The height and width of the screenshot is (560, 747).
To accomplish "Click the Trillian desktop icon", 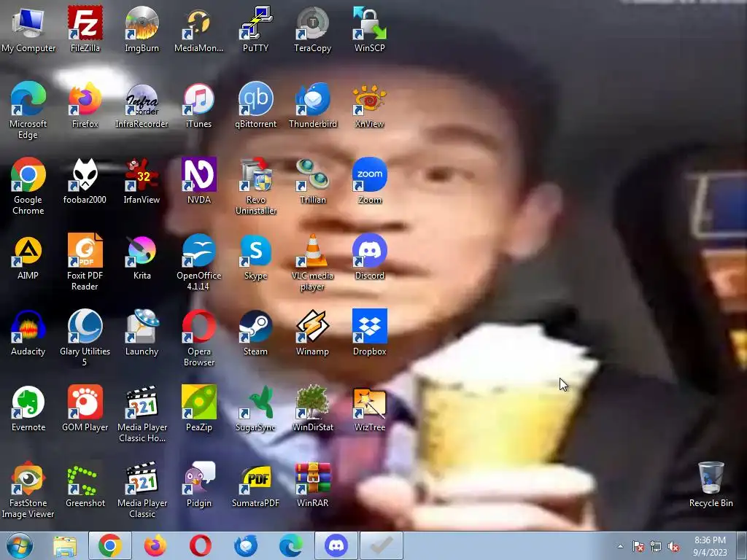I will tap(312, 181).
